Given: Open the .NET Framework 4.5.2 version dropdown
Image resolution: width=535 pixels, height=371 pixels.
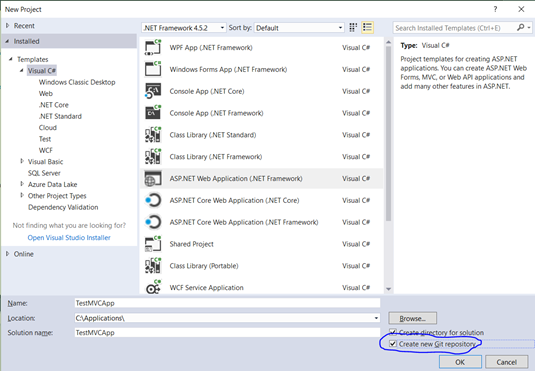Looking at the screenshot, I should 184,28.
